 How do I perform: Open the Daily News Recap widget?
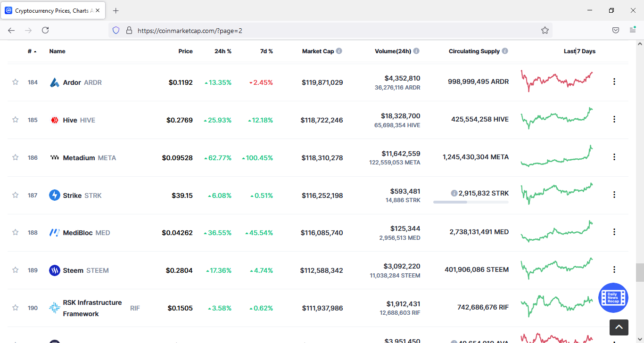click(x=613, y=298)
